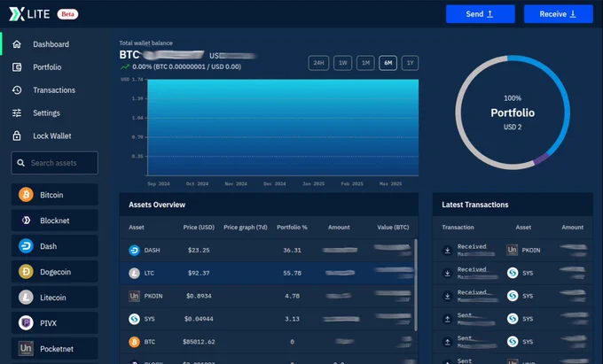Click the Latest Transactions heading
This screenshot has width=603, height=364.
[475, 205]
